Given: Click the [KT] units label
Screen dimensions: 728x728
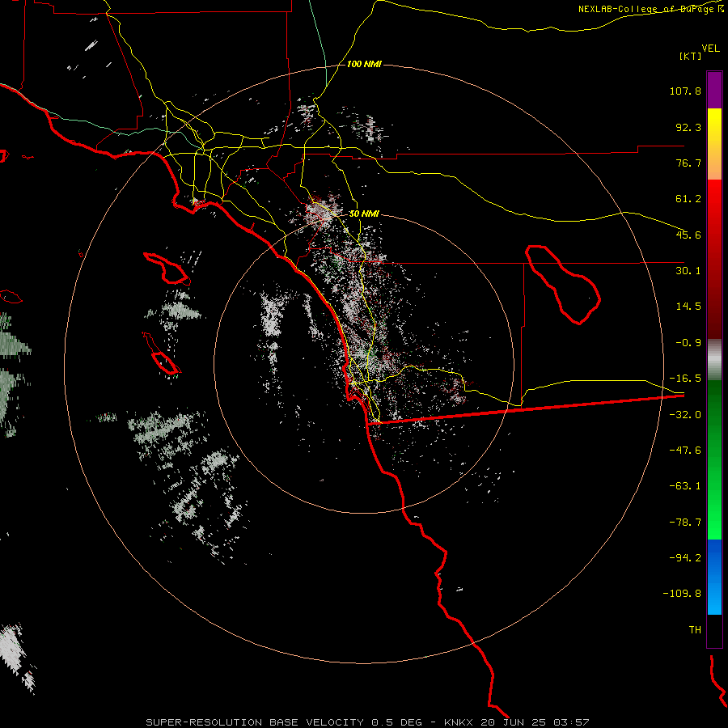Looking at the screenshot, I should (691, 56).
